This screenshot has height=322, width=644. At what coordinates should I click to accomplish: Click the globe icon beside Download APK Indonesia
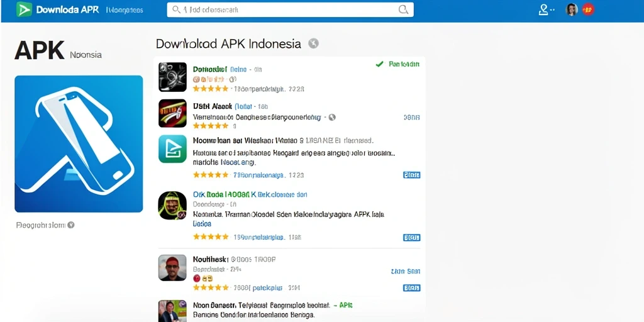[x=313, y=43]
